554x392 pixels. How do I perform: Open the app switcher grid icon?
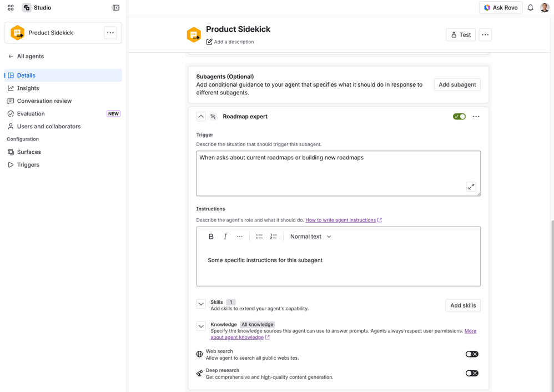[x=11, y=7]
